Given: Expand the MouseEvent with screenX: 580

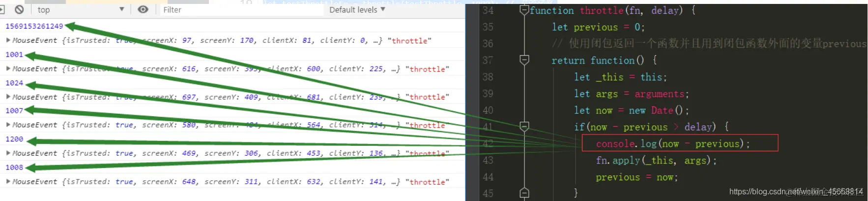Looking at the screenshot, I should 8,125.
